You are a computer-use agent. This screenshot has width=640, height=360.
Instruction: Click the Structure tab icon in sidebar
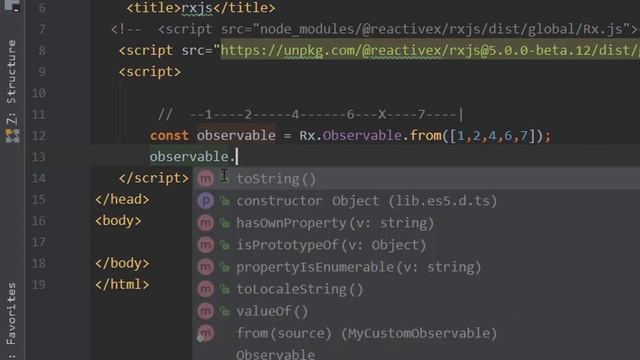pos(12,136)
